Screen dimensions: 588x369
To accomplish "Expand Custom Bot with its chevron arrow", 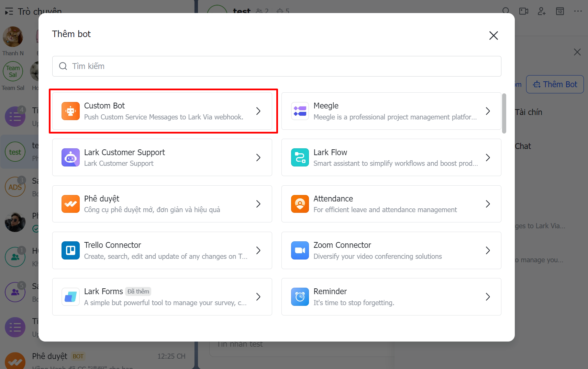I will click(258, 111).
